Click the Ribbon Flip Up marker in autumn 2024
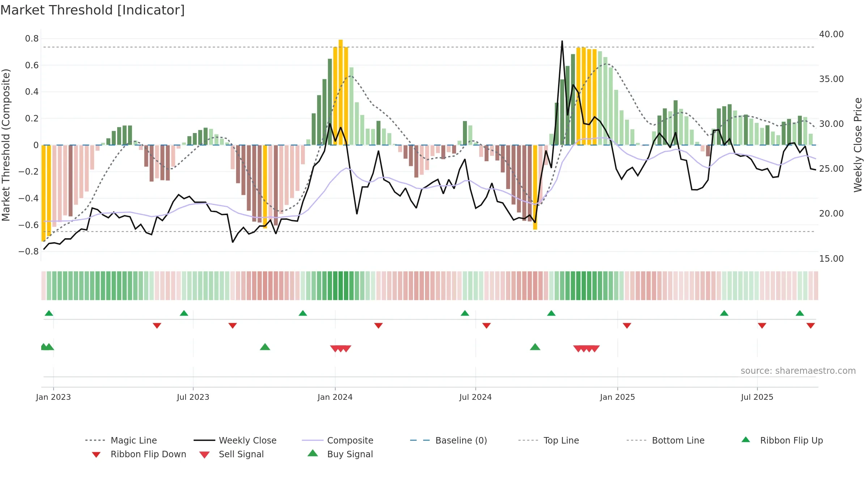Screen dimensions: 868x488 [551, 313]
